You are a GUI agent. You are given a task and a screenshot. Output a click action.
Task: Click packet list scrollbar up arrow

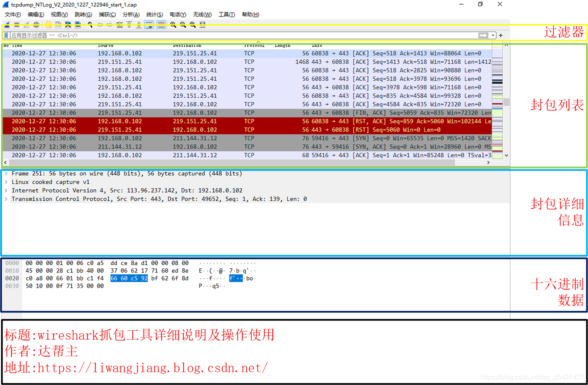click(x=506, y=45)
